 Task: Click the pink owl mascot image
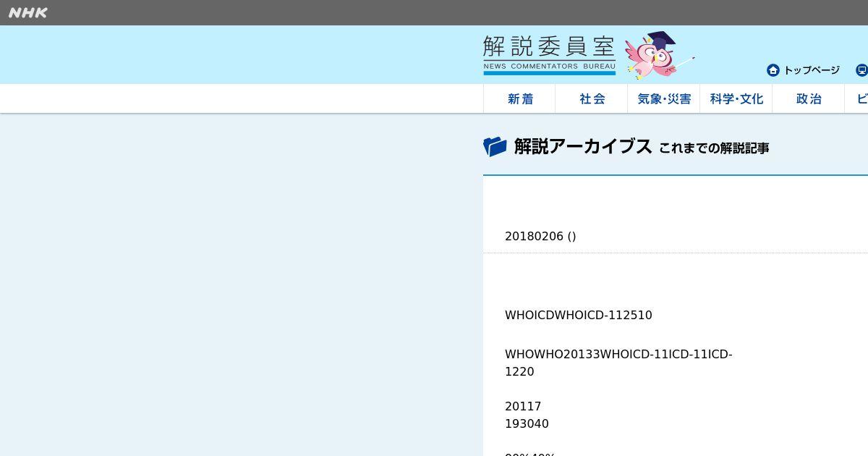click(658, 56)
